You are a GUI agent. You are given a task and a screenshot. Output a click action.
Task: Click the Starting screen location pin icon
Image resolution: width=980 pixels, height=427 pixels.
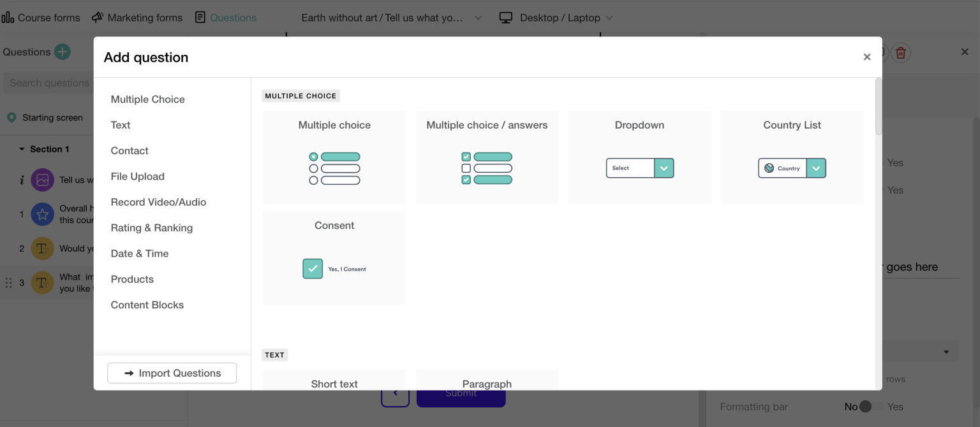(x=10, y=117)
